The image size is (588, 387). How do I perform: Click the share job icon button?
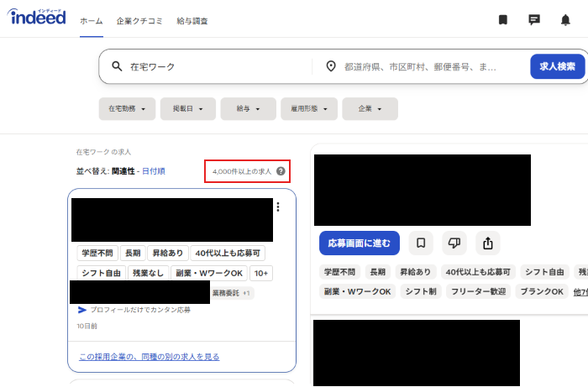pyautogui.click(x=488, y=243)
